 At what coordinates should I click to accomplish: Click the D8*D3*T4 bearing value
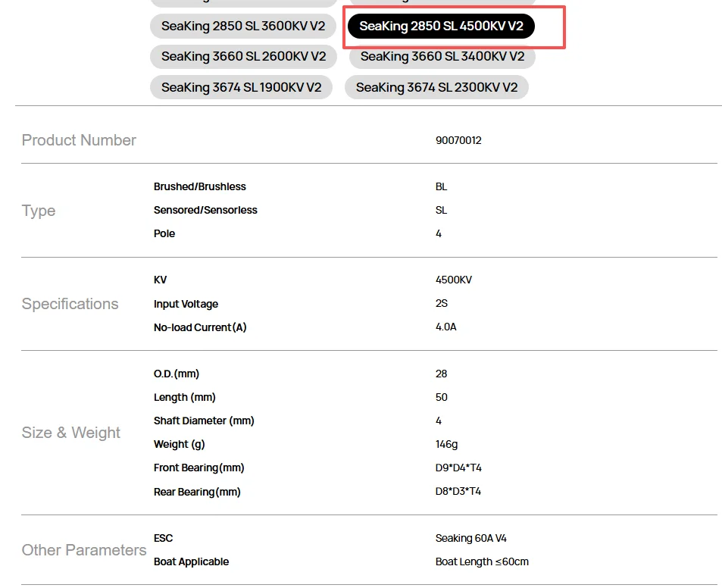458,491
